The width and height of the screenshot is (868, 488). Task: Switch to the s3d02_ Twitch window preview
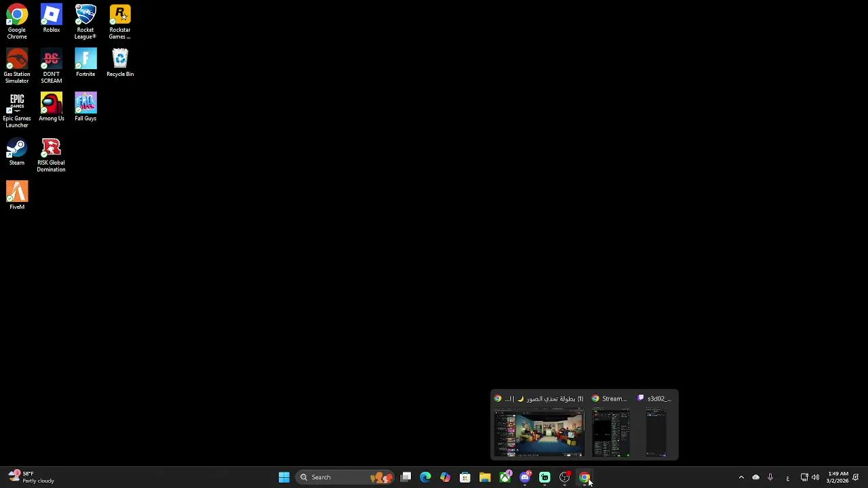[x=656, y=426]
